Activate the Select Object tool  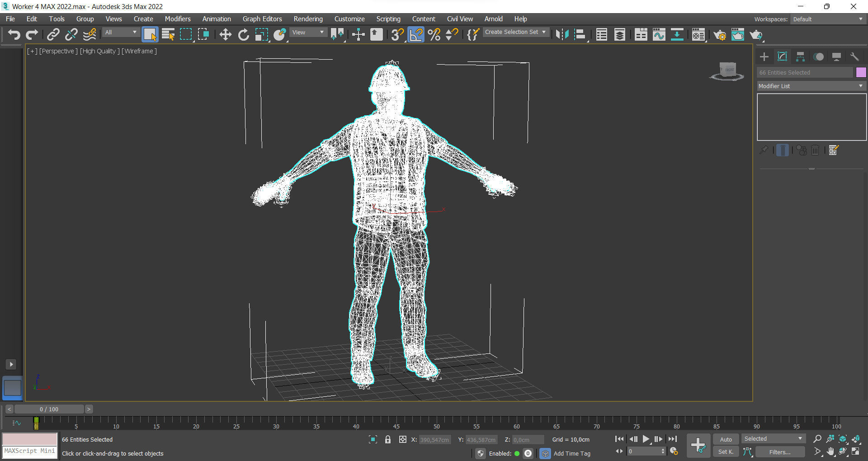(x=150, y=34)
